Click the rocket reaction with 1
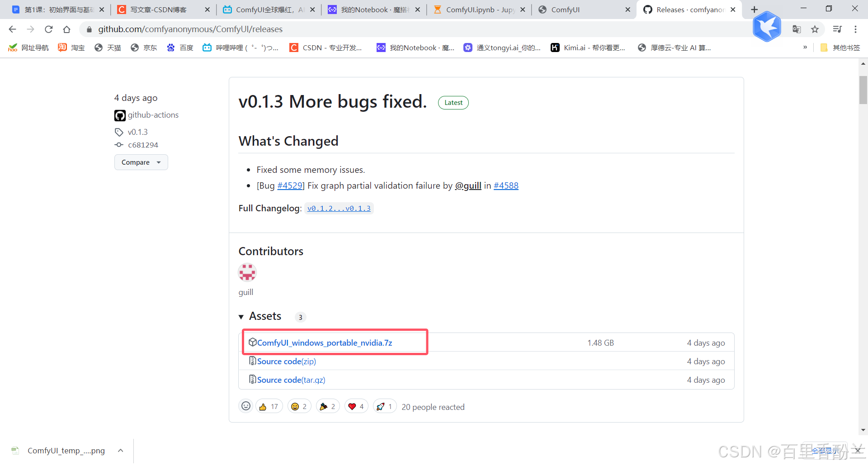Image resolution: width=868 pixels, height=466 pixels. [385, 406]
